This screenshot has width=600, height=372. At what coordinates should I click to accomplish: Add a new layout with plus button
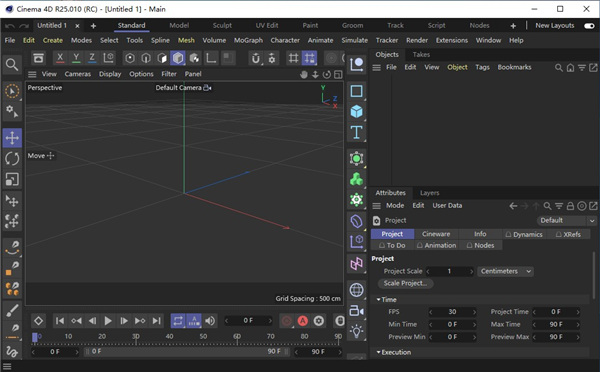click(x=513, y=26)
